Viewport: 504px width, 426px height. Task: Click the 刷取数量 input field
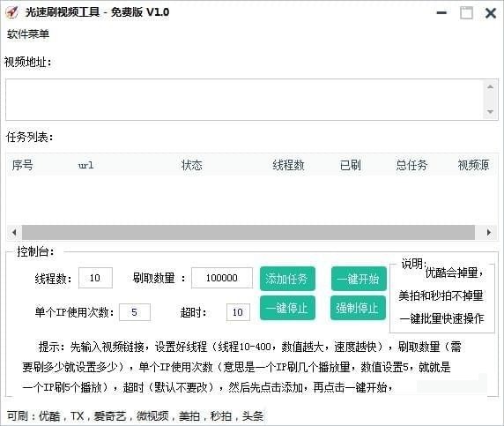tap(222, 278)
